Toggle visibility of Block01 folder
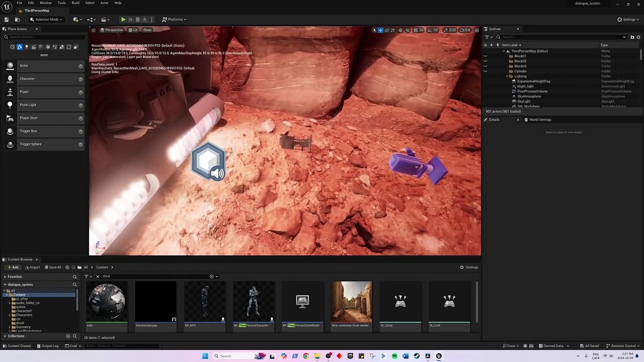The height and width of the screenshot is (362, 644). click(x=485, y=56)
